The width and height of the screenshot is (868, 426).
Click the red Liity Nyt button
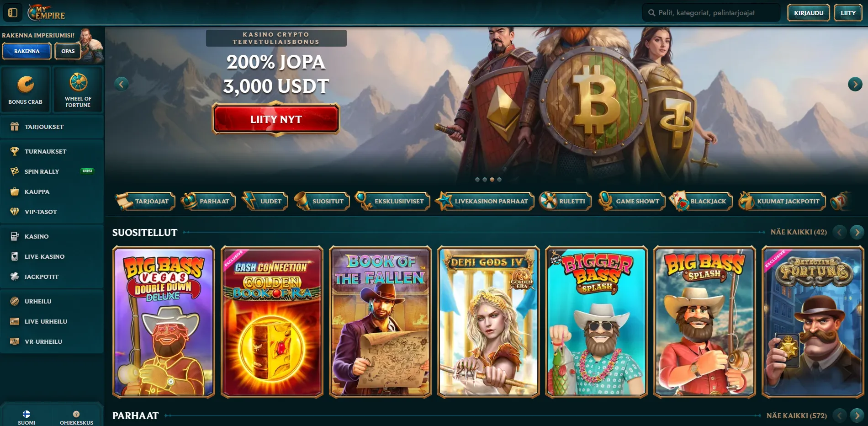tap(276, 119)
